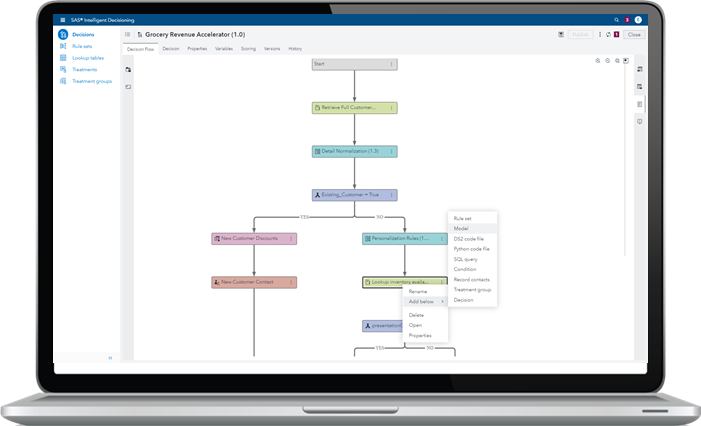Select Model from the submenu

coord(461,228)
